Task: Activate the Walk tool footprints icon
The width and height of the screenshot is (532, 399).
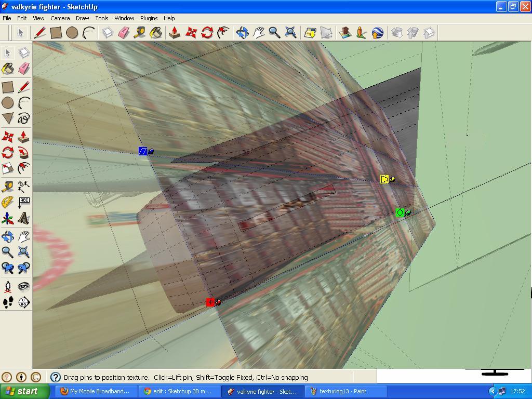Action: point(8,302)
